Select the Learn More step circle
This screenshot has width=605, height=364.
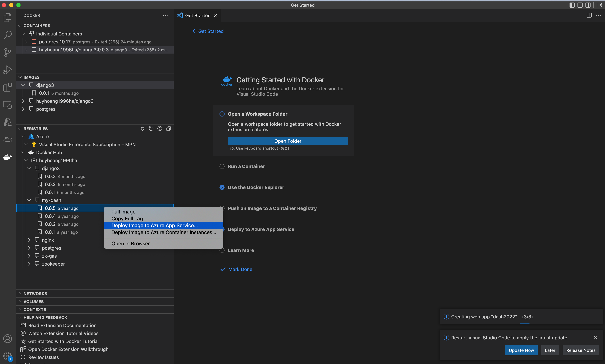(222, 250)
